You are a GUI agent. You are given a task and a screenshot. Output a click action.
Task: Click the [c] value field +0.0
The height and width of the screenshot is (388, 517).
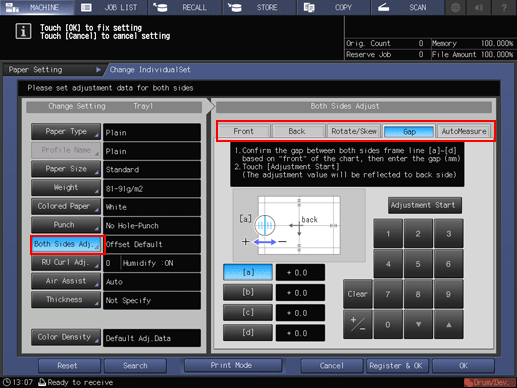click(300, 313)
